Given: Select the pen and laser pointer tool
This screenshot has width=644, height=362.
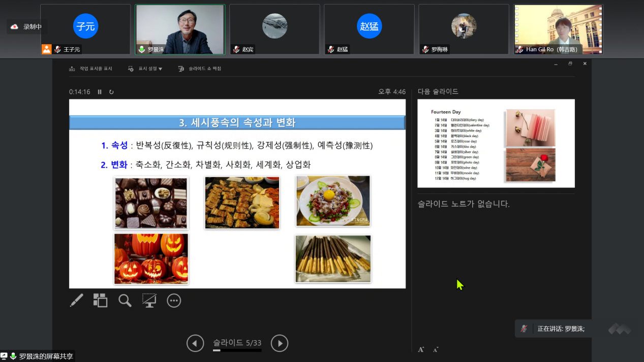Looking at the screenshot, I should [76, 301].
